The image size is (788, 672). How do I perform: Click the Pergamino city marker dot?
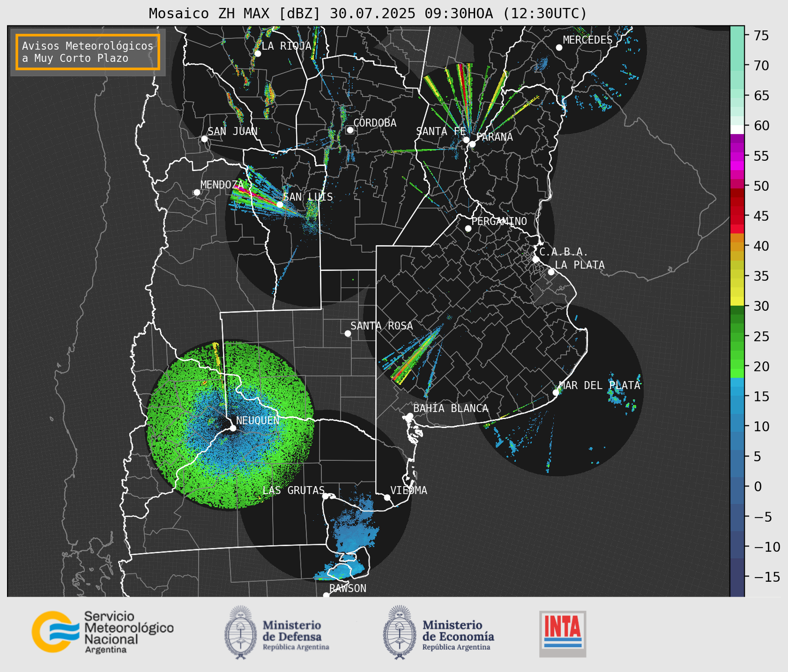pyautogui.click(x=468, y=229)
